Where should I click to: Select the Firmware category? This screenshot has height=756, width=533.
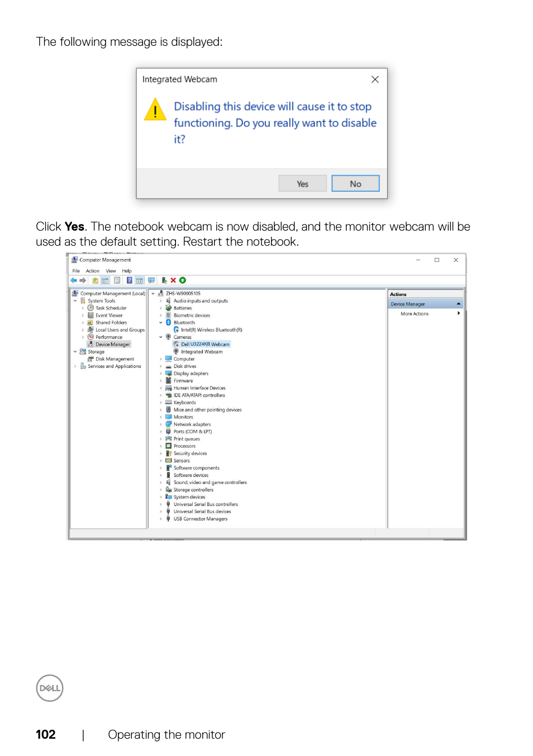(183, 381)
